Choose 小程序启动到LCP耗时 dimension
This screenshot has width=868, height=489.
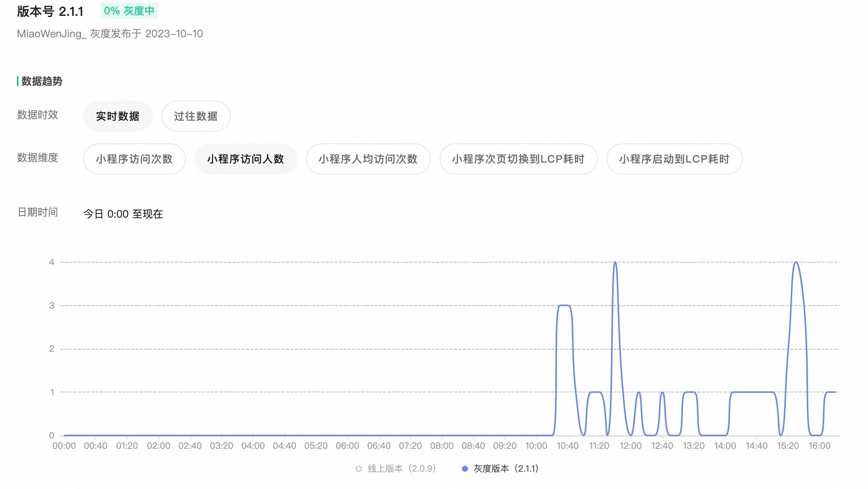click(x=674, y=159)
